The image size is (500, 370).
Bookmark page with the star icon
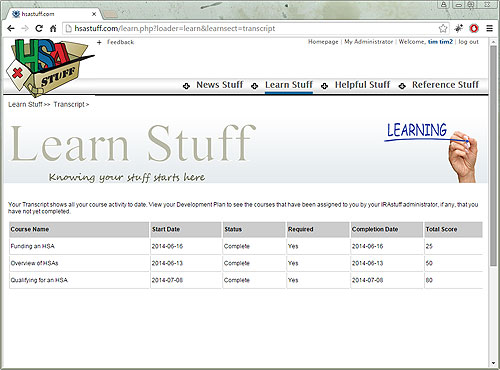click(443, 28)
